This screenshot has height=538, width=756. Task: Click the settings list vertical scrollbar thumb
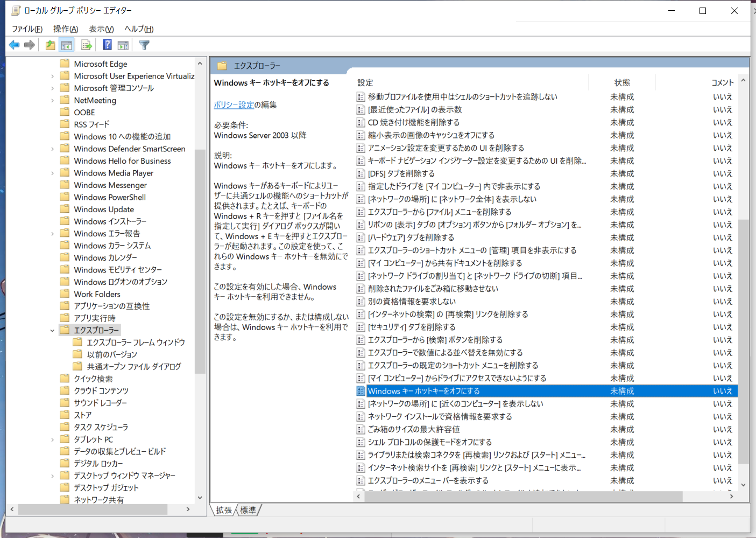[x=743, y=341]
